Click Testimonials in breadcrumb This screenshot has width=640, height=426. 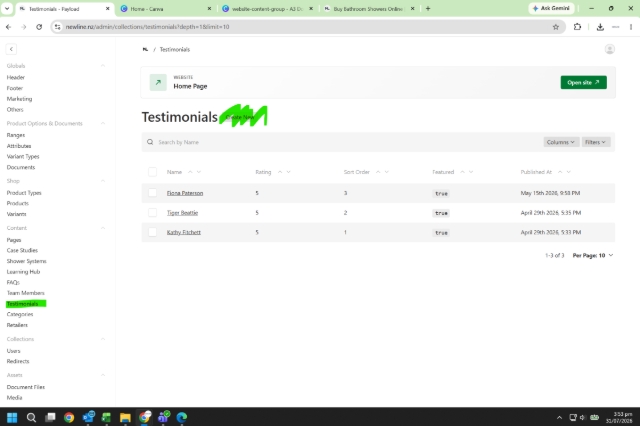175,49
